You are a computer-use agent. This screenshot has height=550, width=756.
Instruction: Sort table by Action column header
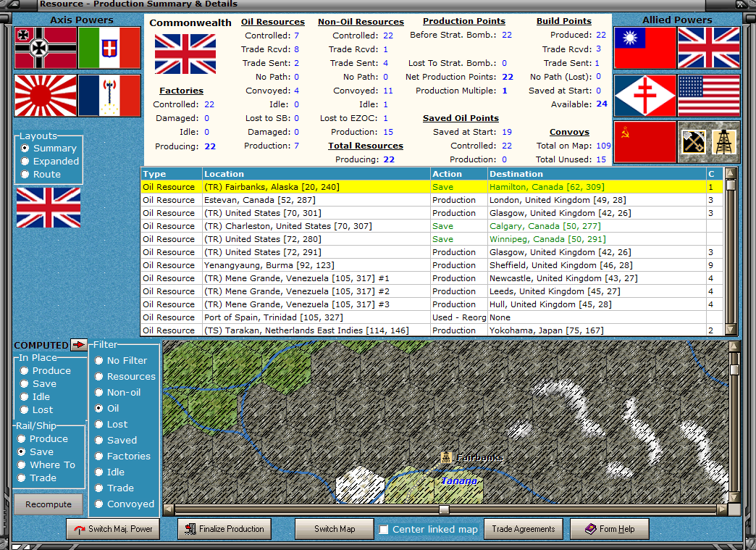pyautogui.click(x=459, y=174)
